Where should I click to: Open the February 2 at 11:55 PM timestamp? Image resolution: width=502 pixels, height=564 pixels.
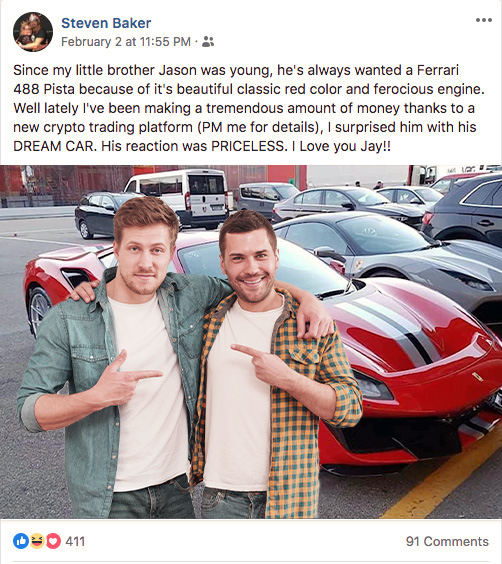pos(126,42)
